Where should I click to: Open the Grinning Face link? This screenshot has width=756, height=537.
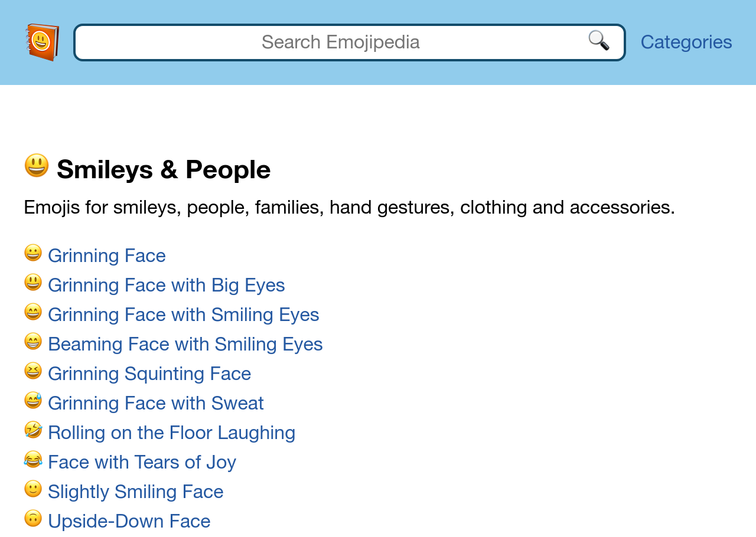coord(107,256)
